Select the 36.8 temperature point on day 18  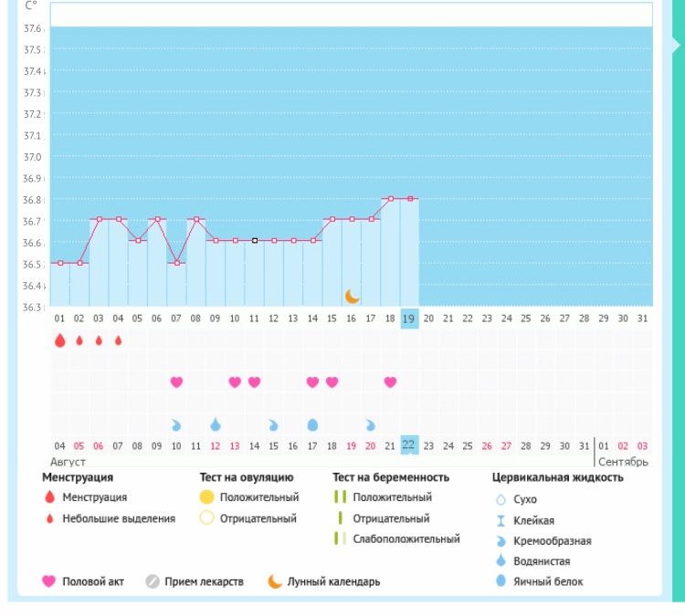390,198
